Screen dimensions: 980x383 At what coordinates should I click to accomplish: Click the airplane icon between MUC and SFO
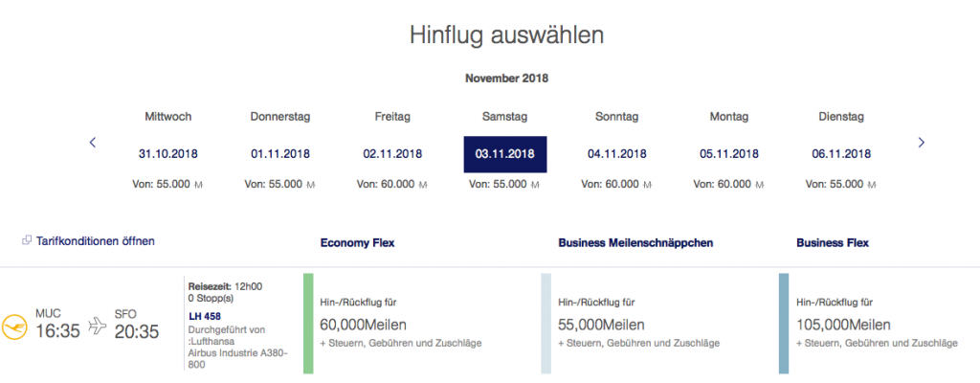click(97, 327)
